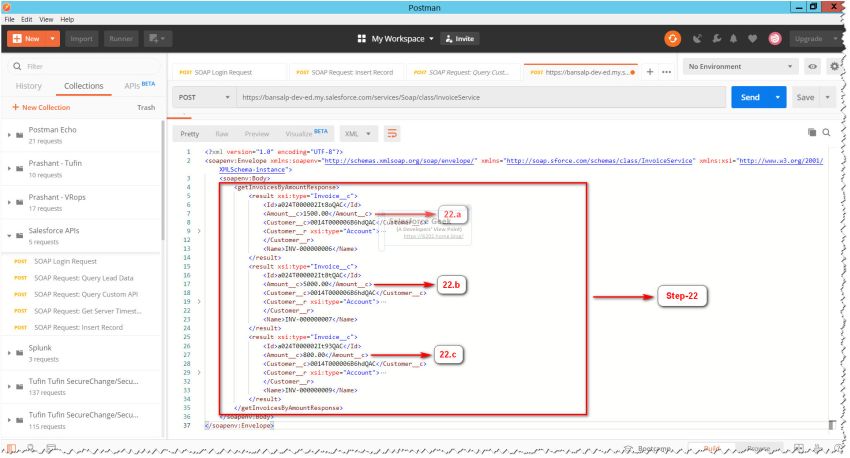850x458 pixels.
Task: Switch to the History tab
Action: [28, 86]
